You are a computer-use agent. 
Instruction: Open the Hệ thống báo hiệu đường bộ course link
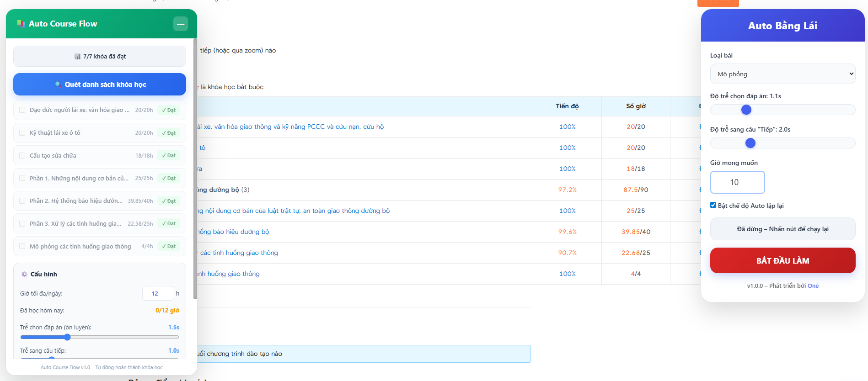[233, 232]
